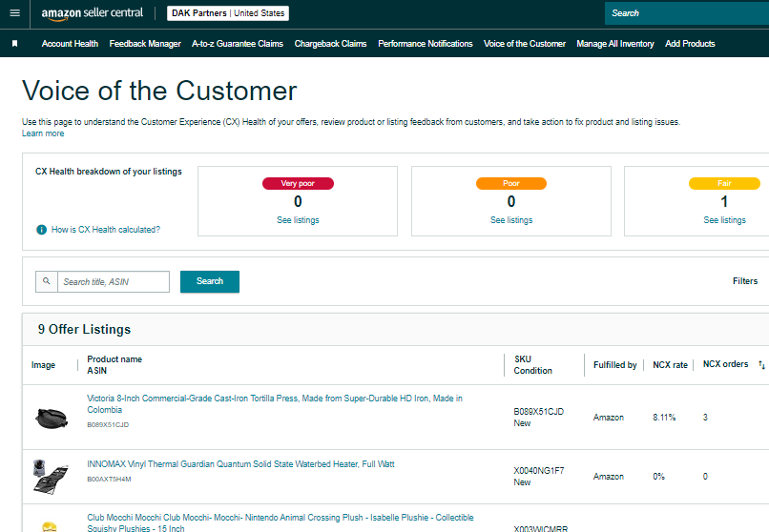Click the Fulfilled by column header
Image resolution: width=769 pixels, height=532 pixels.
[x=615, y=364]
